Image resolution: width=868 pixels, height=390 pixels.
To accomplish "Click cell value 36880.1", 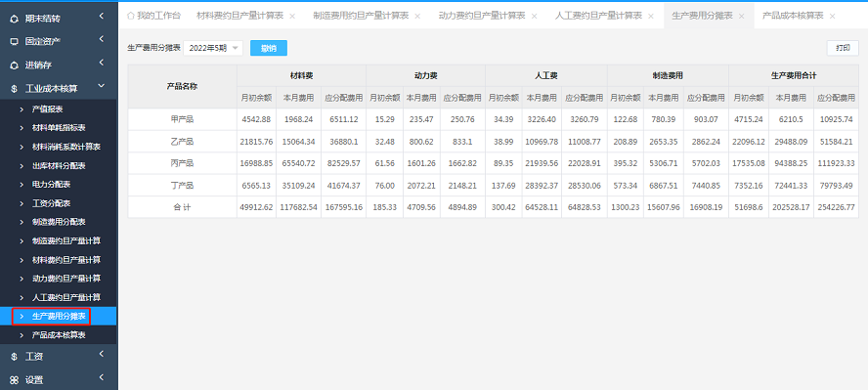I will tap(343, 142).
